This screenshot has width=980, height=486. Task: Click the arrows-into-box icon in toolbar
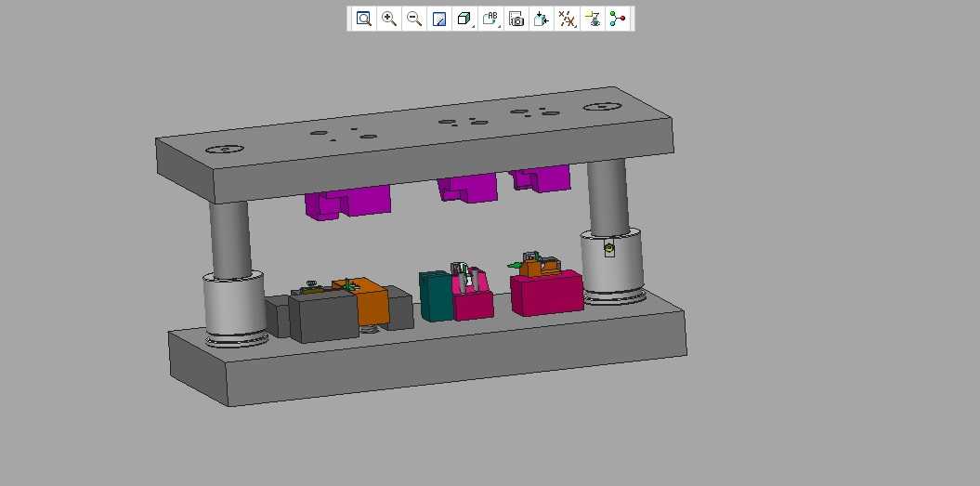(542, 19)
